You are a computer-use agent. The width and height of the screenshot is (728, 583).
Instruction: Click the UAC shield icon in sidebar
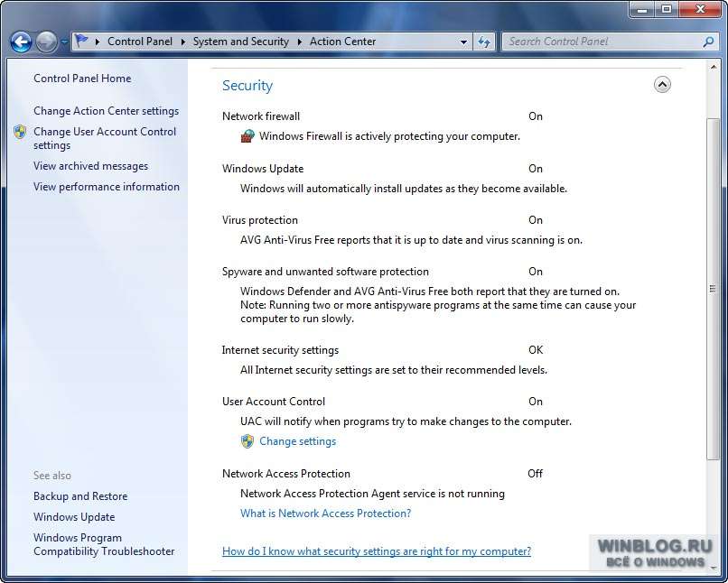coord(20,132)
